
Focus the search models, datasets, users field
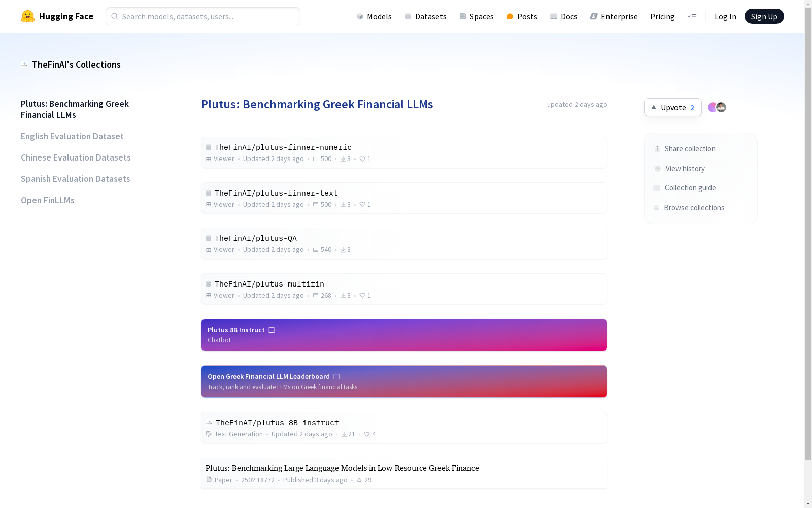pos(203,16)
